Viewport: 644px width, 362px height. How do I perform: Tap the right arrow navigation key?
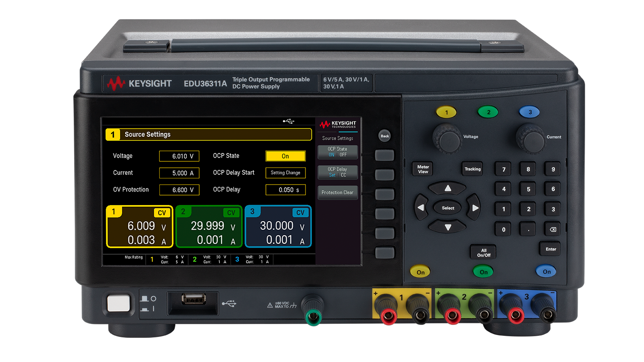475,208
